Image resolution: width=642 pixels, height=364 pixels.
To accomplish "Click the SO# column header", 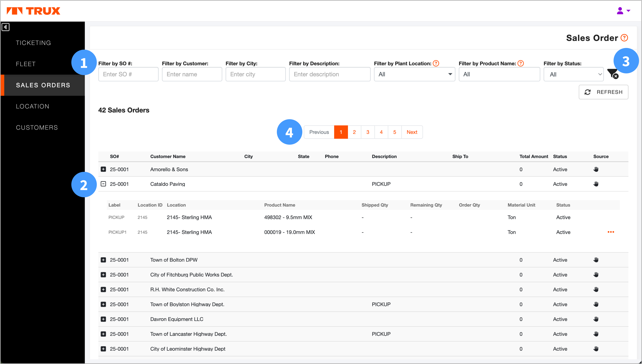I will (x=114, y=157).
